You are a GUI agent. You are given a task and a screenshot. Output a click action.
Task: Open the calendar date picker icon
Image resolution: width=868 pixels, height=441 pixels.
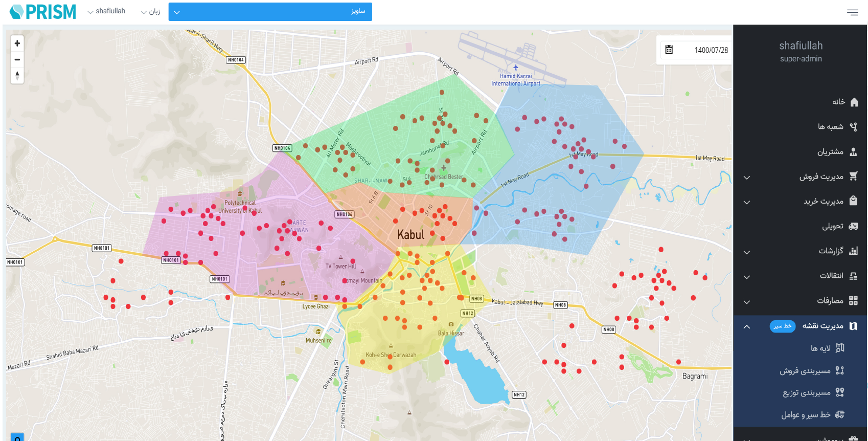point(669,50)
